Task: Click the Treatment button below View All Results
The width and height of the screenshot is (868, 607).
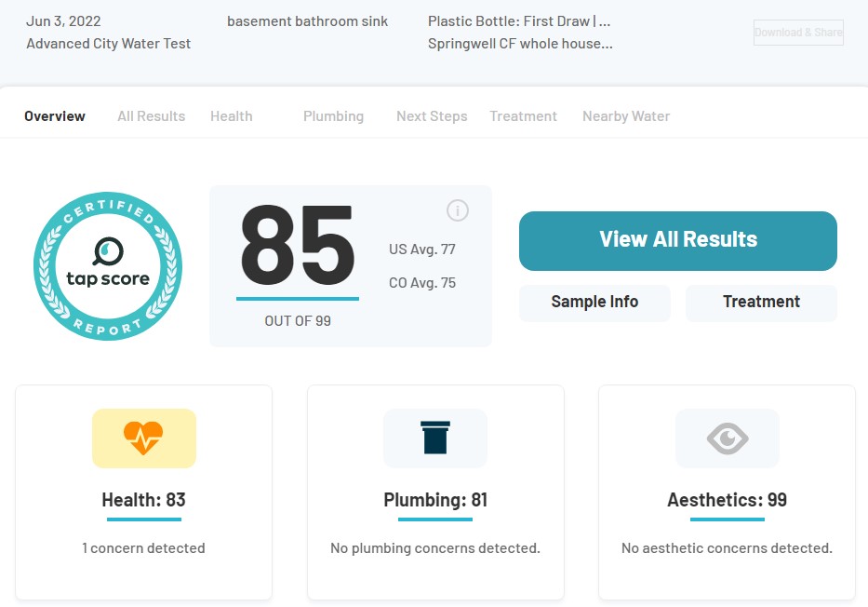Action: pos(761,303)
